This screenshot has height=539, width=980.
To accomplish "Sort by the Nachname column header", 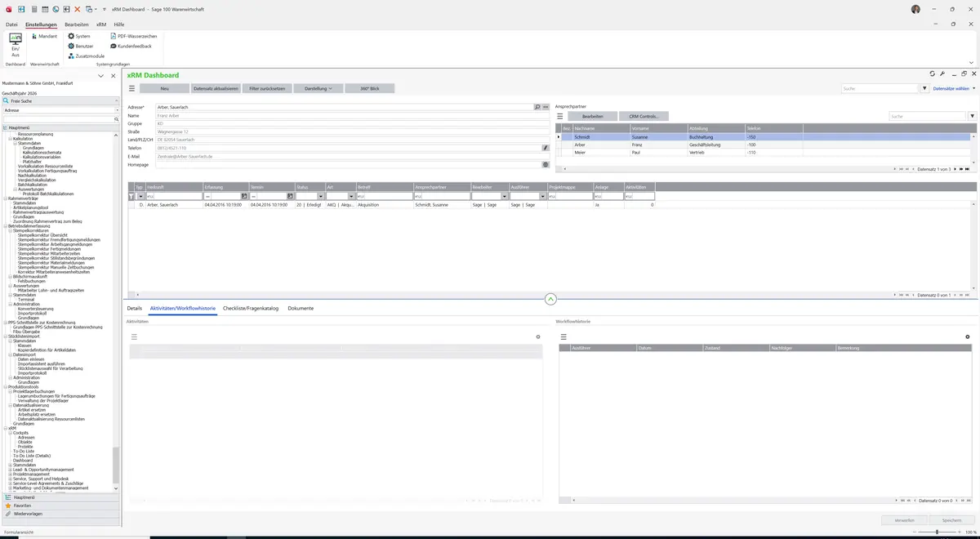I will (600, 128).
